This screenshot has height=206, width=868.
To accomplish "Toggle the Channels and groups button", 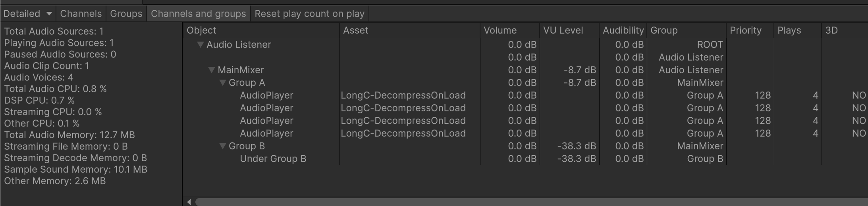I will [198, 14].
